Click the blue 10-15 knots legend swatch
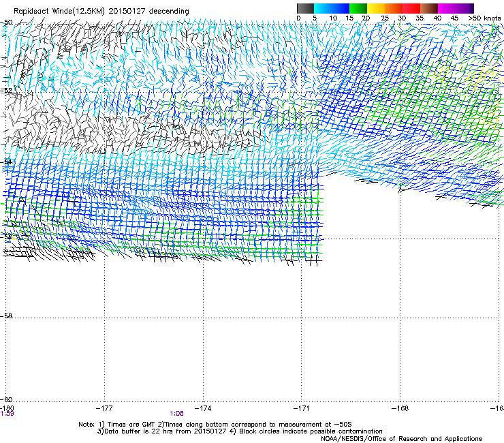The image size is (504, 443). (x=341, y=8)
